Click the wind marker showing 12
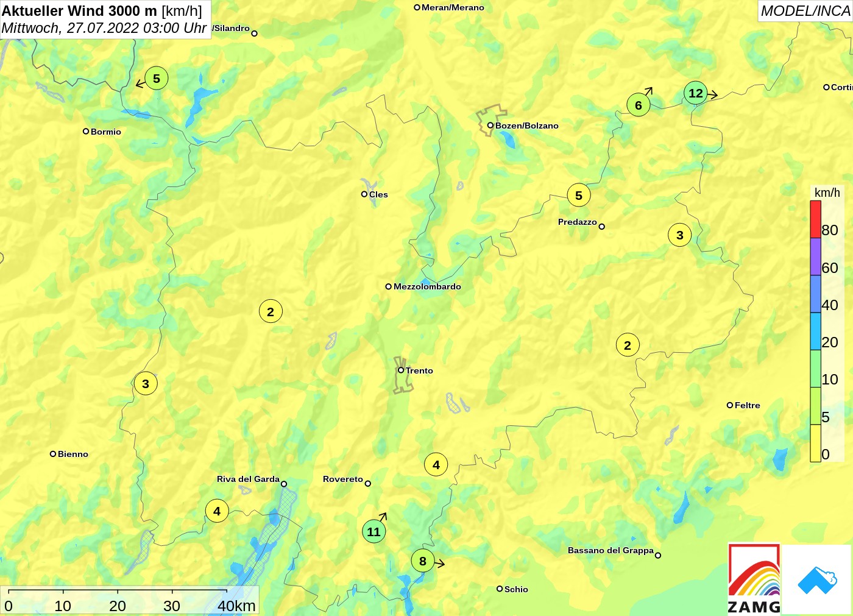Screen dimensions: 853x616 pos(696,93)
